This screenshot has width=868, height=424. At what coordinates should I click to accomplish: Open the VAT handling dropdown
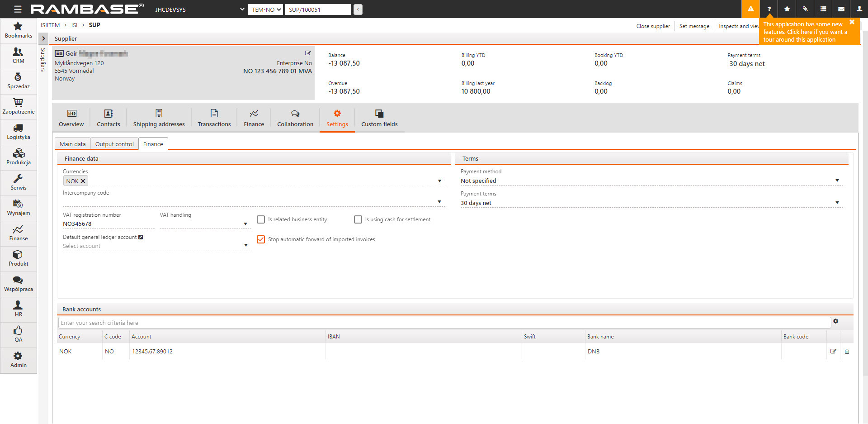(245, 224)
